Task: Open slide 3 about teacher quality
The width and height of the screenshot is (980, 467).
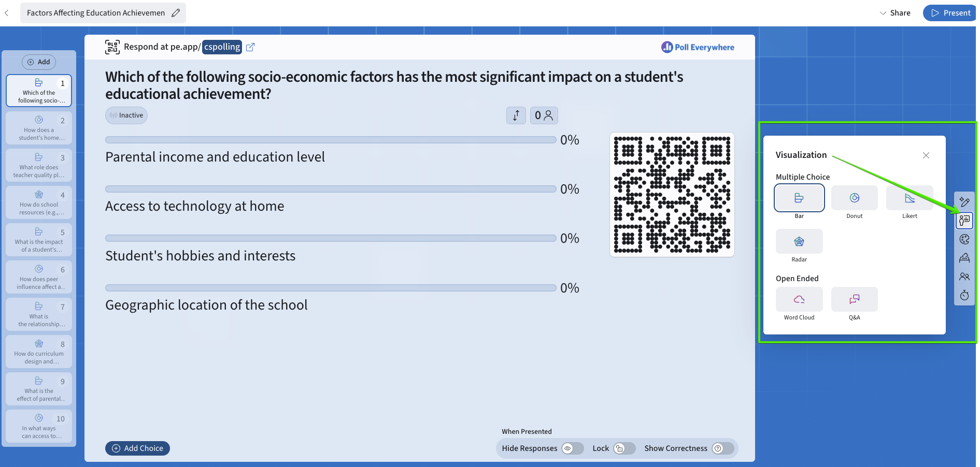Action: pos(38,165)
